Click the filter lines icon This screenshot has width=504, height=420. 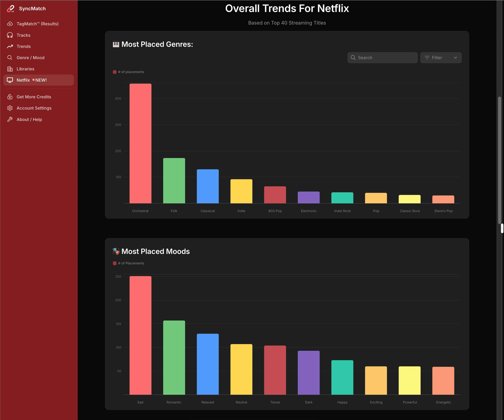427,58
